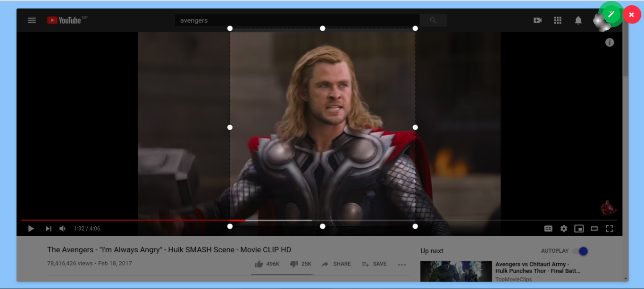644x289 pixels.
Task: Click the Up next heading
Action: (432, 251)
